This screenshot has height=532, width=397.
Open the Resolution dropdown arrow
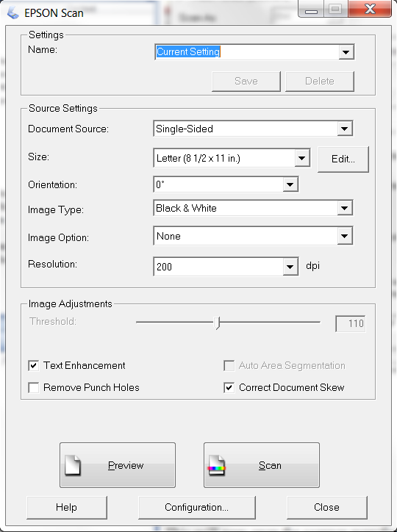[290, 267]
